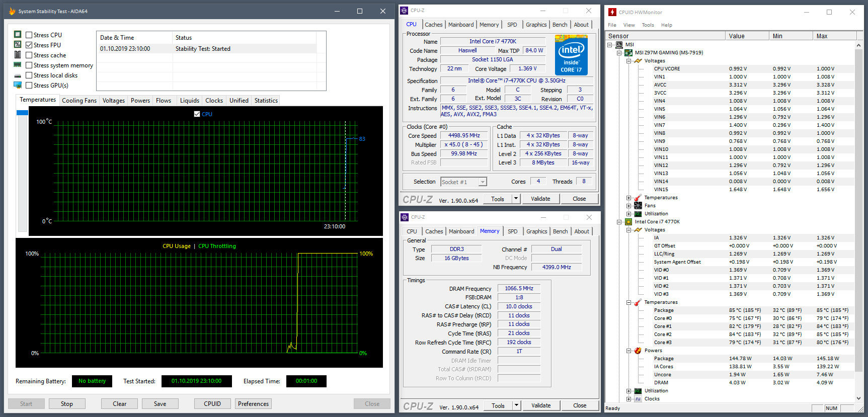The width and height of the screenshot is (868, 417).
Task: Click the Max column header in HWMonitor
Action: point(835,36)
